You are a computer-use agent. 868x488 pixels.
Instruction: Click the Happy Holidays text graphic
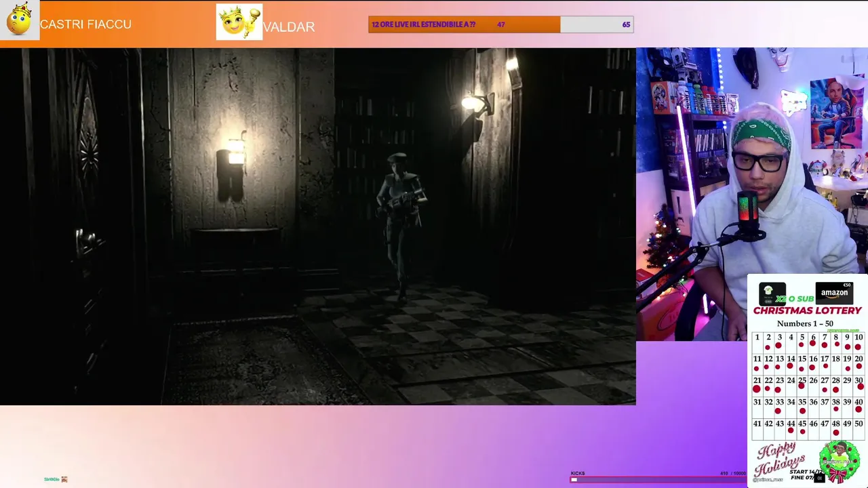pyautogui.click(x=780, y=460)
